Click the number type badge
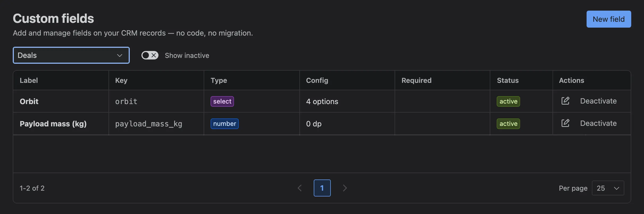This screenshot has width=644, height=214. click(225, 124)
